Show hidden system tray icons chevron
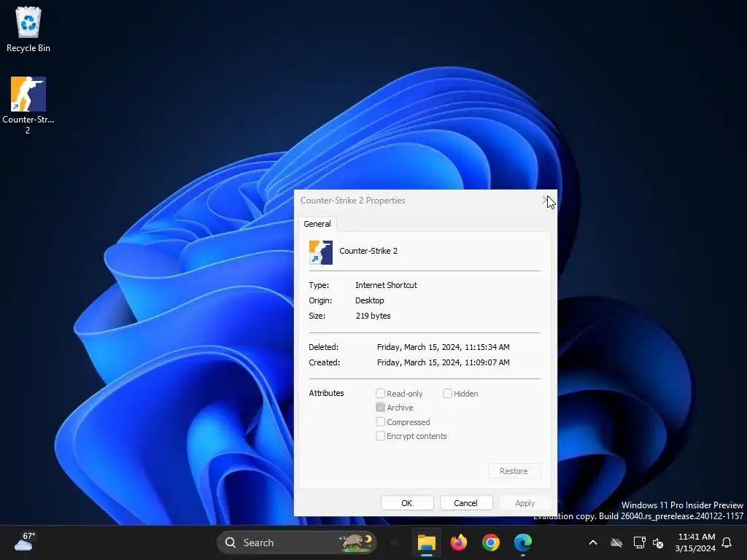This screenshot has width=747, height=560. coord(593,542)
